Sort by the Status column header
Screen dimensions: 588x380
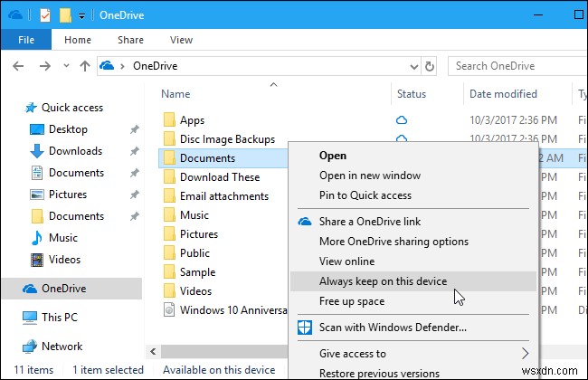tap(412, 94)
